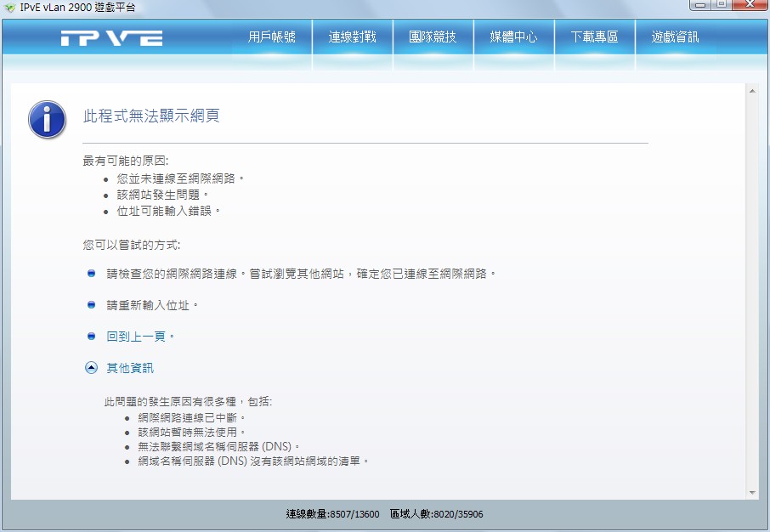Image resolution: width=770 pixels, height=532 pixels.
Task: Click the bullet beside 請檢查您的網際網路連線
Action: click(92, 274)
